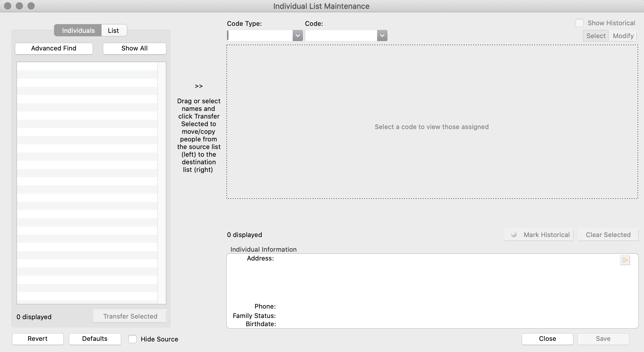Switch to the Modify mode
Screen dimensions: 644x352
click(x=623, y=36)
